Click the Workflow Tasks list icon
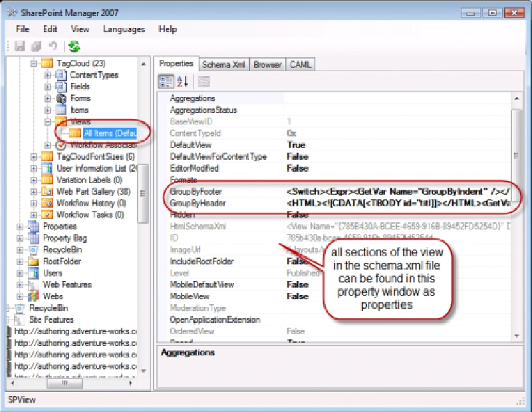Screen dimensions: 532x412 [47, 215]
